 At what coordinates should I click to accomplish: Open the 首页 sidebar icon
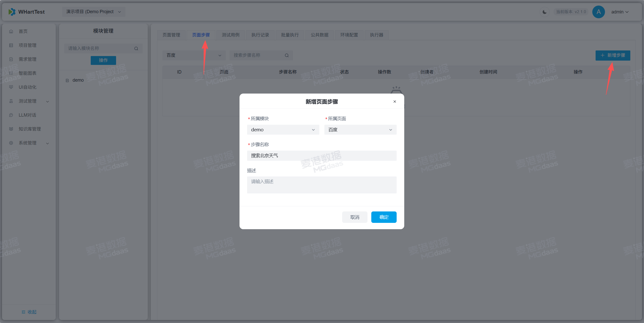[11, 31]
